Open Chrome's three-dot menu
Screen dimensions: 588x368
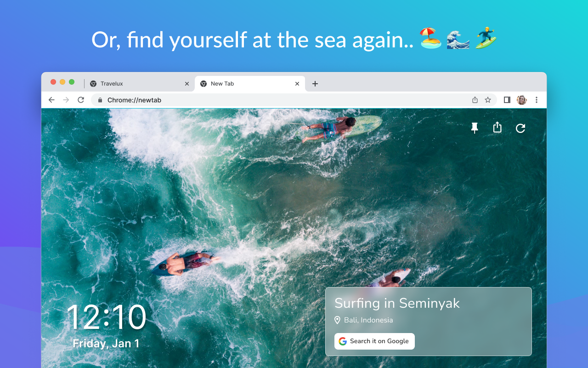click(x=537, y=100)
